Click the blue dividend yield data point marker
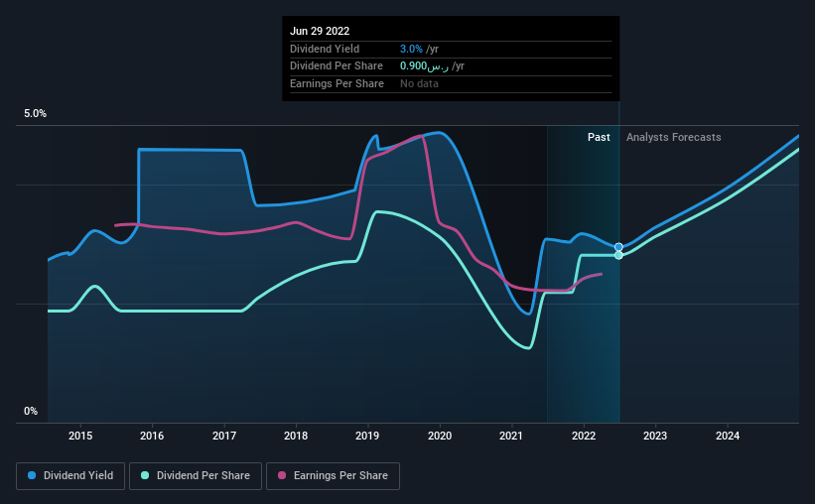 [618, 247]
